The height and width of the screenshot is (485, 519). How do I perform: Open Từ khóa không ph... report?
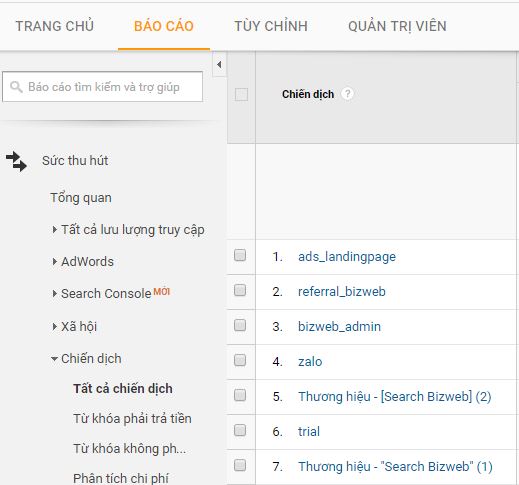coord(130,449)
